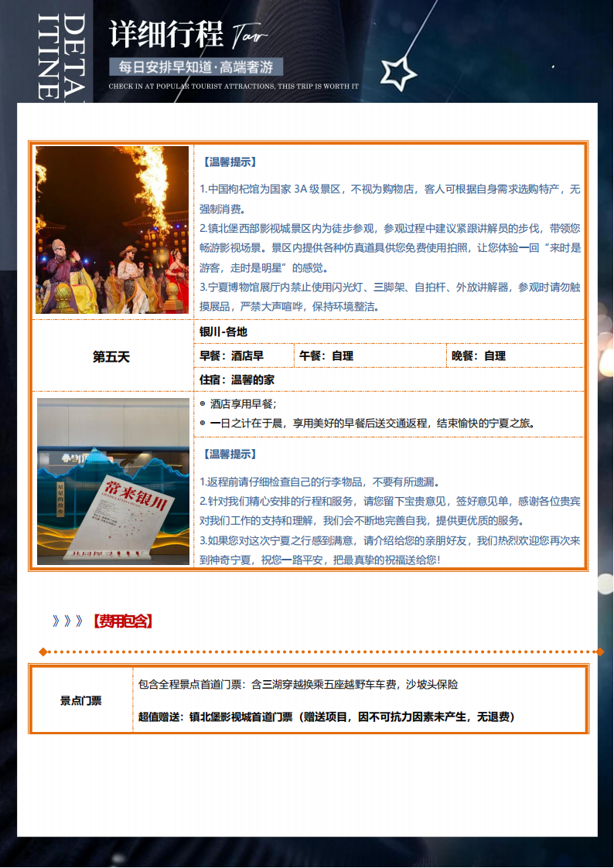Click note 1 about 中国枸杞馆
The width and height of the screenshot is (614, 868).
390,199
